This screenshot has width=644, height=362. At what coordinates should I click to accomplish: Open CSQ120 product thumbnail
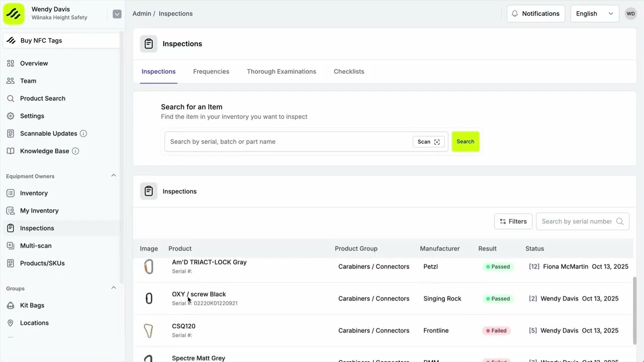[x=148, y=331]
